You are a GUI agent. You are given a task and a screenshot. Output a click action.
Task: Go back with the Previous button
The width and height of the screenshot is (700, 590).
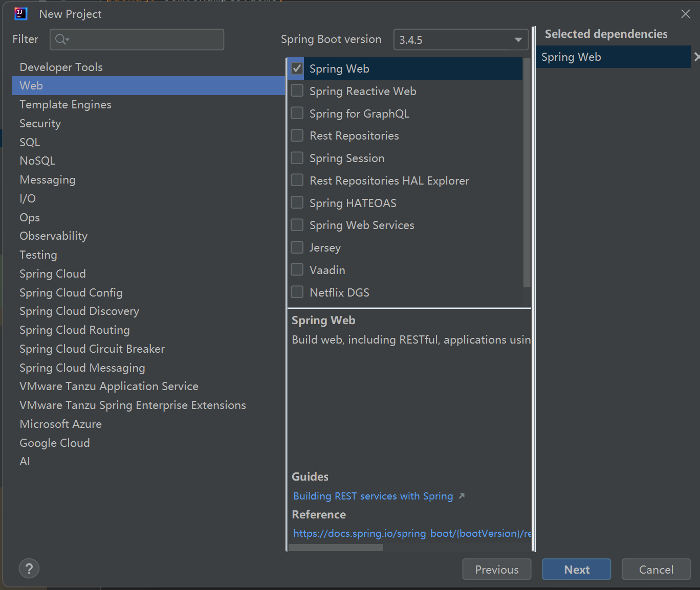tap(497, 569)
